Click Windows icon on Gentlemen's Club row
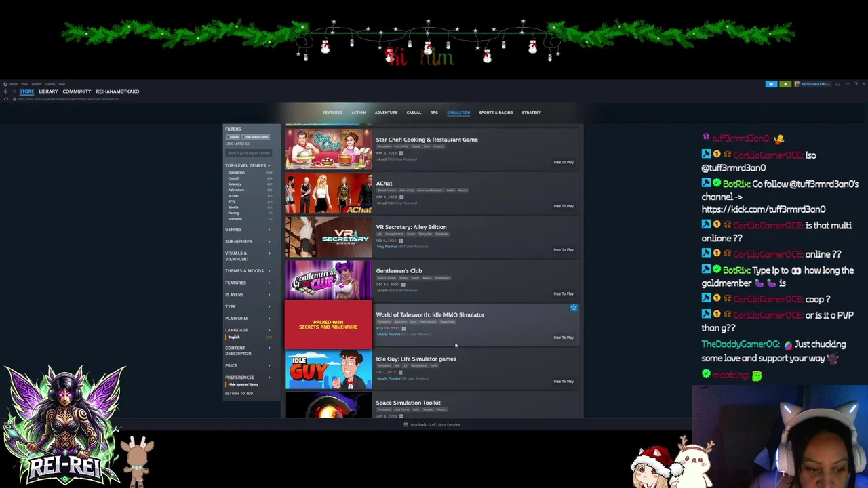 point(404,285)
